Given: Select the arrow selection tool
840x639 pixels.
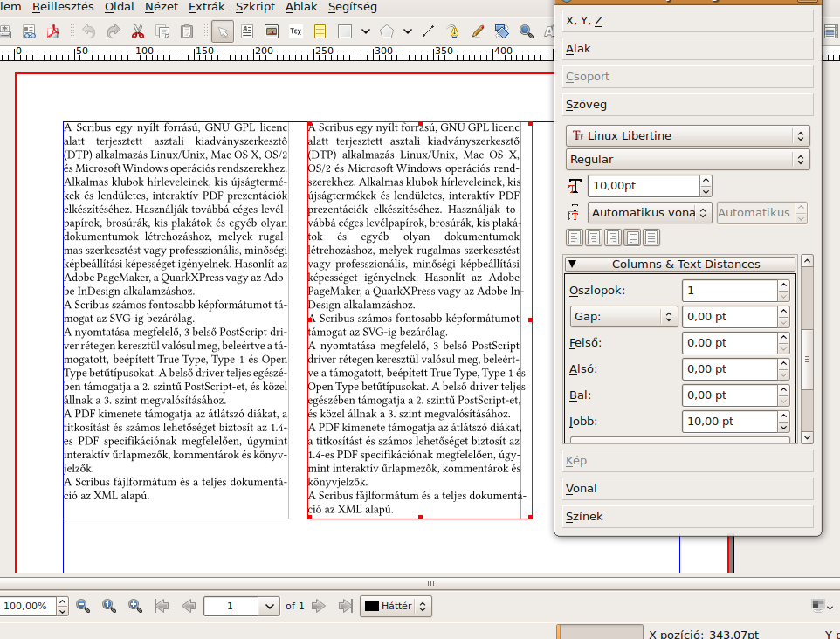Looking at the screenshot, I should pos(224,32).
